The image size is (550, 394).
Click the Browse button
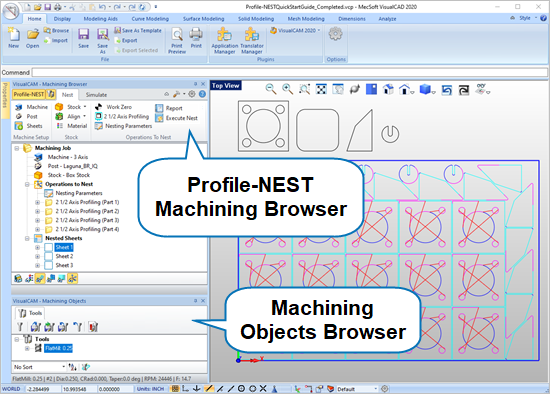[56, 31]
